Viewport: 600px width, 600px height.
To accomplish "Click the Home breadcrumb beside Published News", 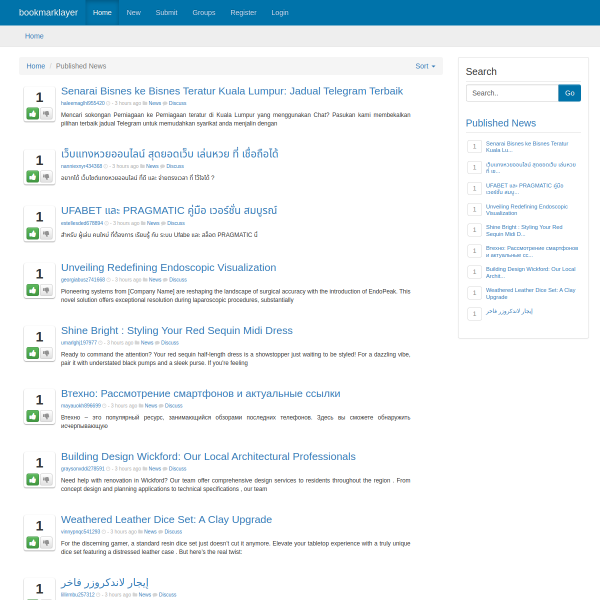I will (x=36, y=66).
